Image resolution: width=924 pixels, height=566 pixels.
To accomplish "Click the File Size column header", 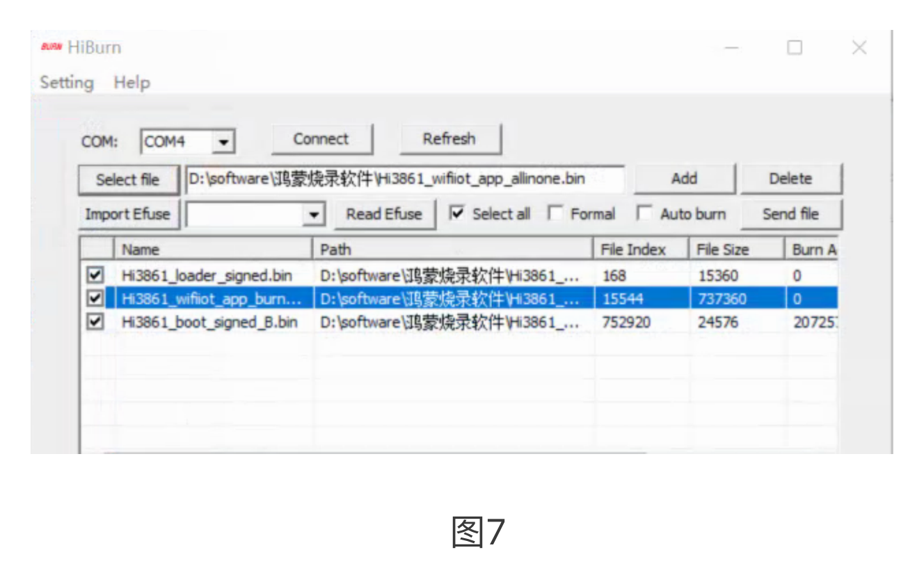I will 737,250.
